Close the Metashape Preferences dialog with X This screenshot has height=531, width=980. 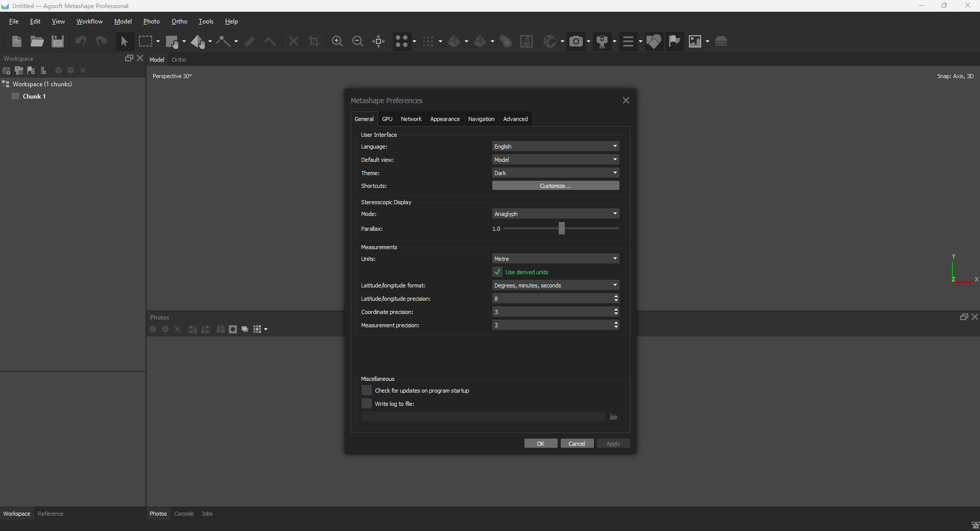point(626,101)
